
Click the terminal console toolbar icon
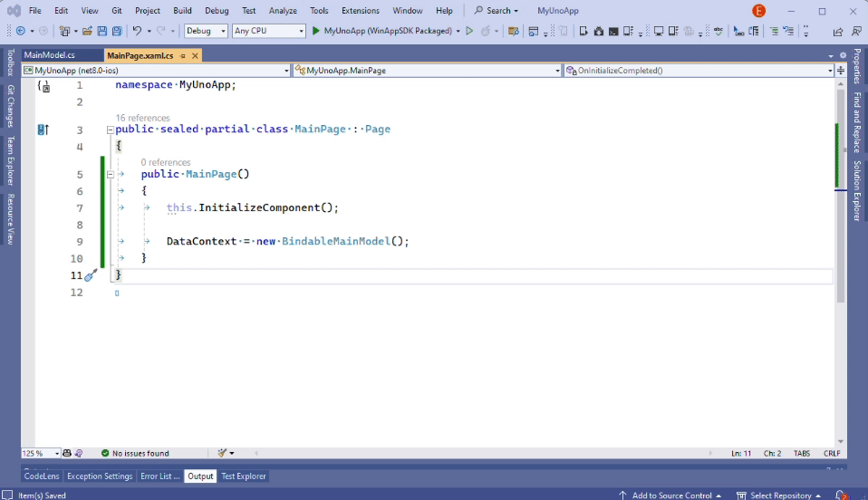tap(613, 31)
